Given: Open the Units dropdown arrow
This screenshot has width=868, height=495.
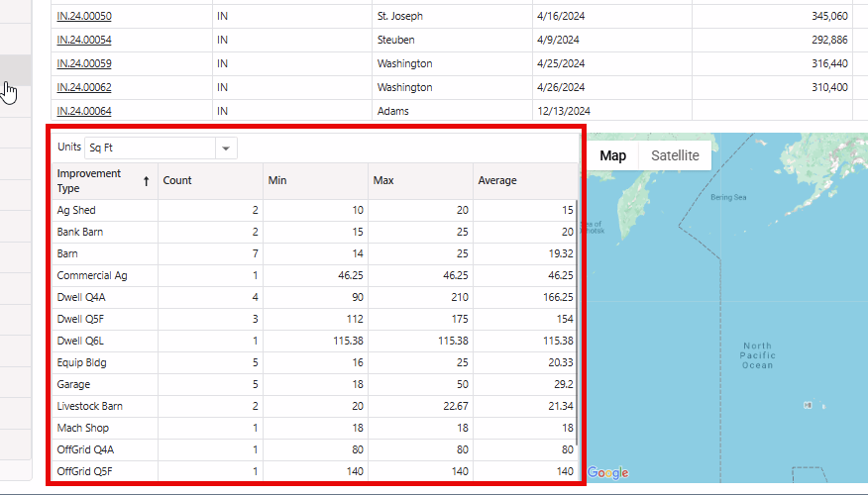Looking at the screenshot, I should (x=226, y=148).
